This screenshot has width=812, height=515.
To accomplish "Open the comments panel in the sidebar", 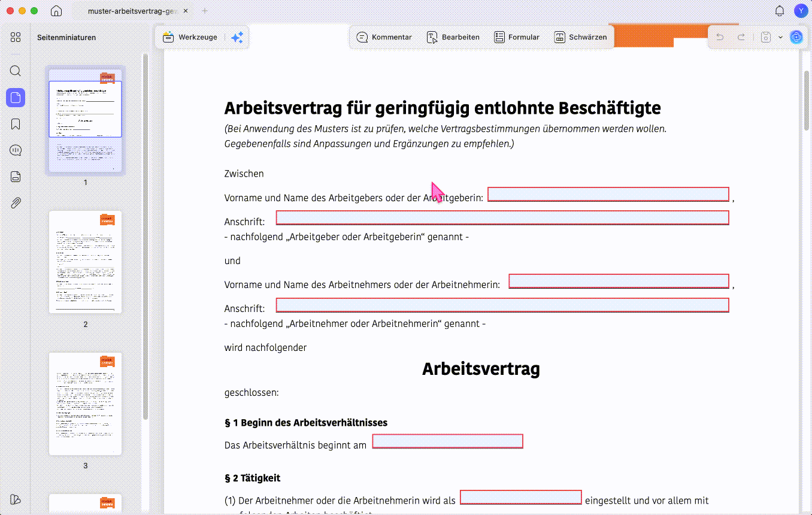I will [16, 150].
